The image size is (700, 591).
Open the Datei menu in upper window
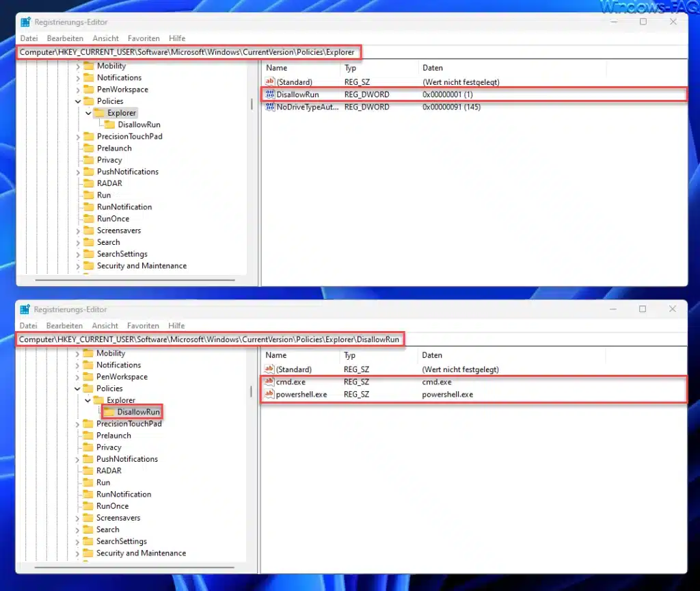(x=29, y=38)
